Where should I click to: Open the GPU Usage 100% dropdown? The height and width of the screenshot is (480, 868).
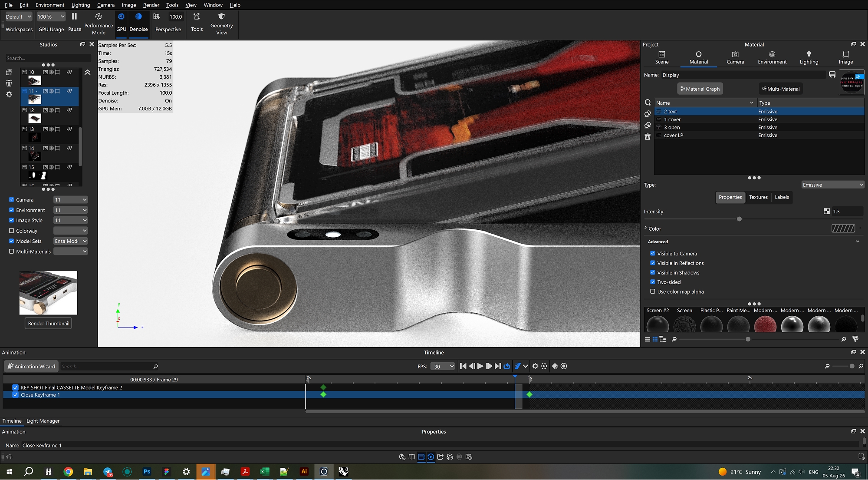click(x=51, y=17)
